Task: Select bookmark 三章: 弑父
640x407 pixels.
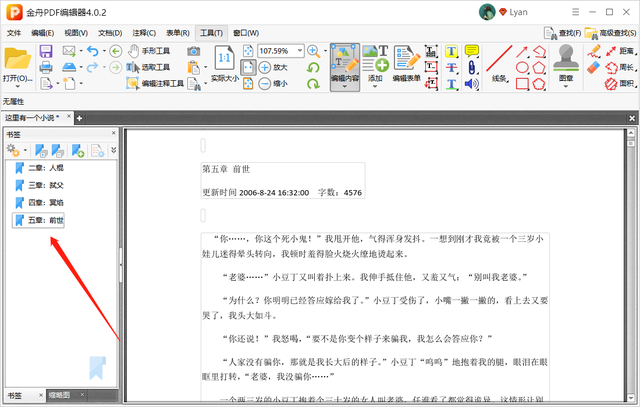Action: 46,185
